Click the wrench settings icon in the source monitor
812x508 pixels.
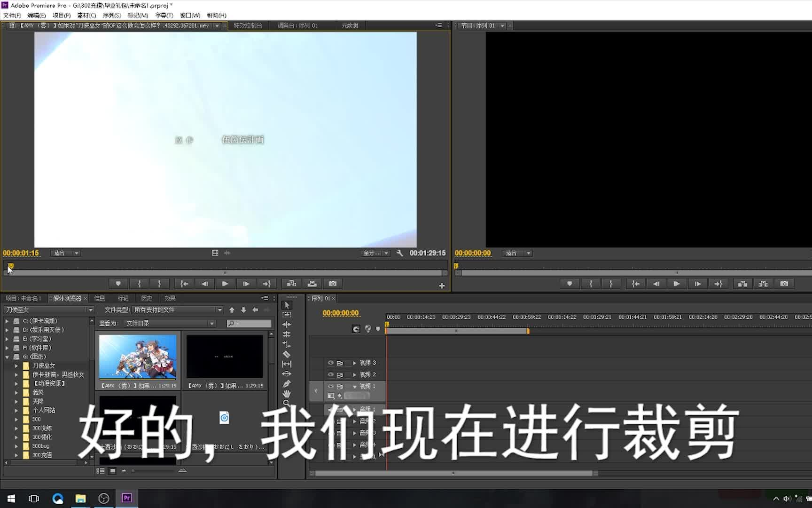(399, 253)
